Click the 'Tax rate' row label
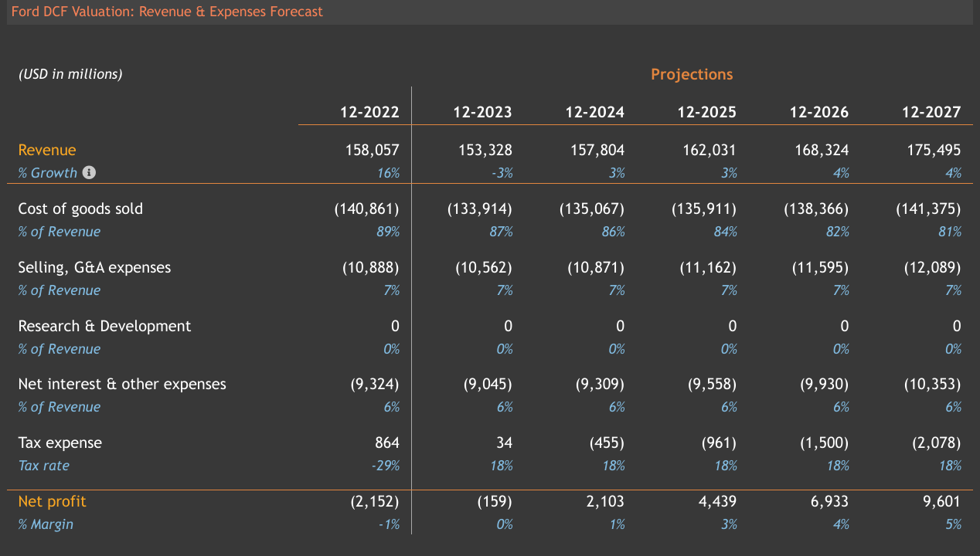The image size is (980, 556). [44, 466]
